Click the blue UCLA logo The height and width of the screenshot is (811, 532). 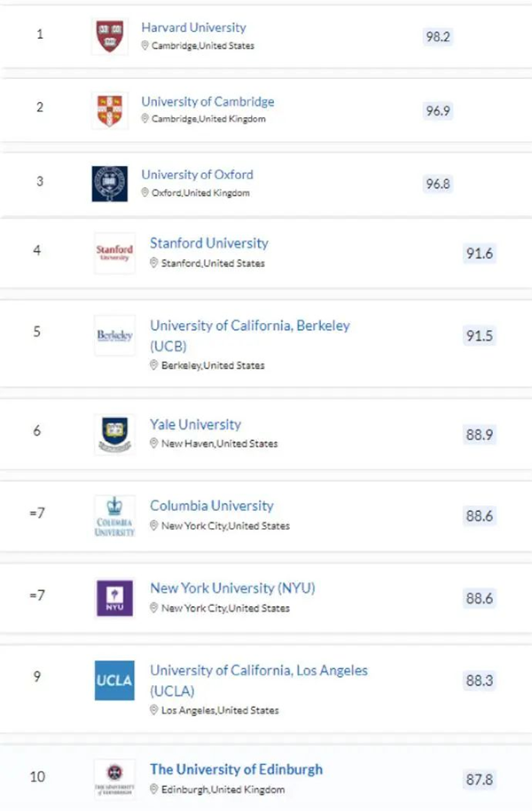pyautogui.click(x=114, y=681)
